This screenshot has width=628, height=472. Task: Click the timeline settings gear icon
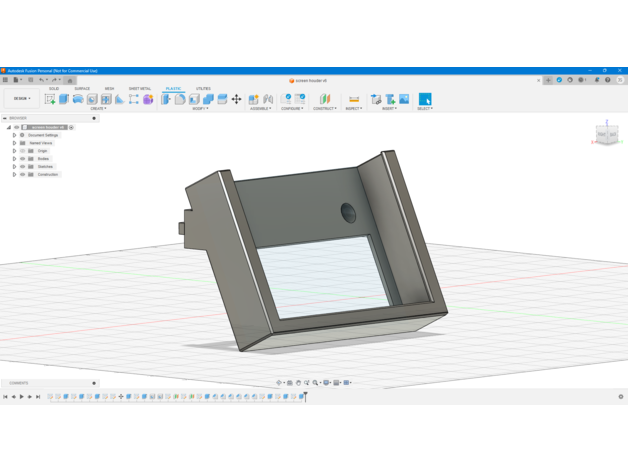coord(620,397)
